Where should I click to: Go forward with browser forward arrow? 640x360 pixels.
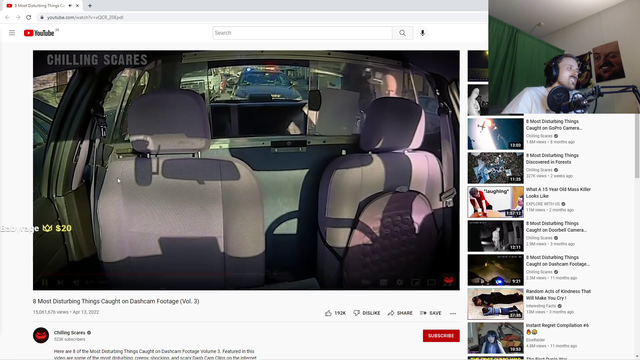pos(18,17)
